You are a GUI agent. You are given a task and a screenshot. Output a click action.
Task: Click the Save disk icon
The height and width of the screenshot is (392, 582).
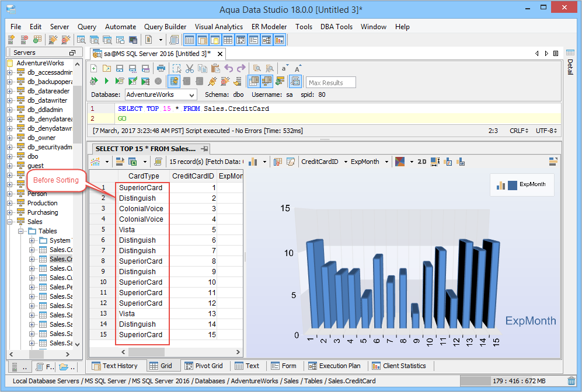coord(120,68)
